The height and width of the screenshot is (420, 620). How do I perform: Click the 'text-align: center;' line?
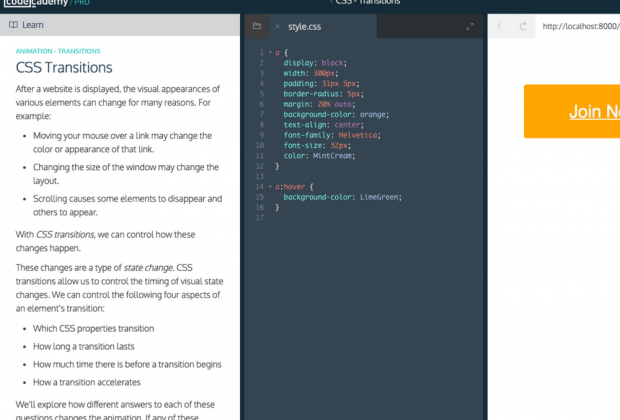[323, 125]
